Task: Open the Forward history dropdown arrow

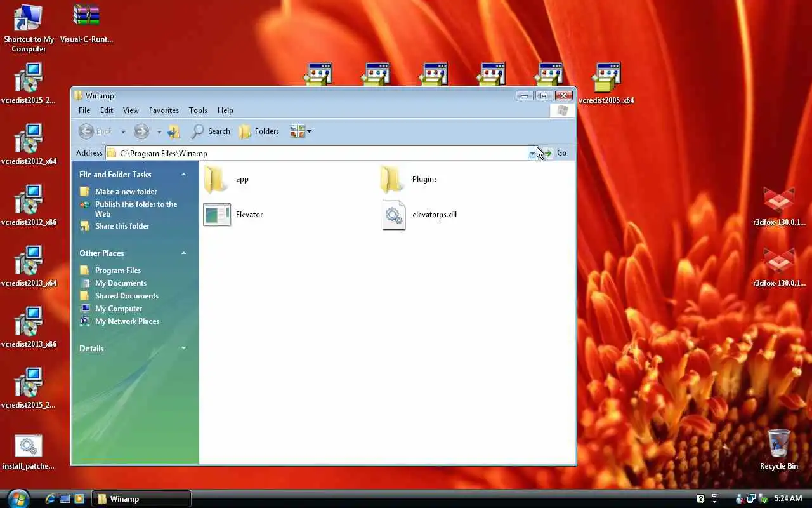Action: 159,132
